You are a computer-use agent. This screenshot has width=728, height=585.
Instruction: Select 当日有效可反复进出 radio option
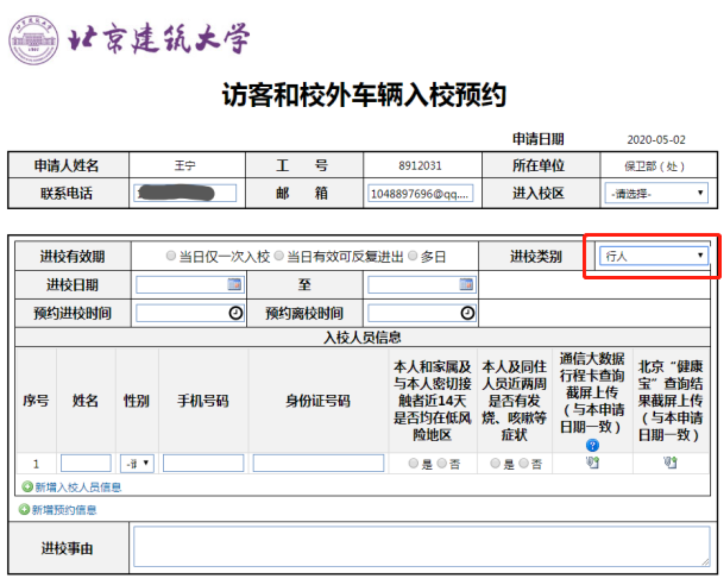click(x=279, y=256)
